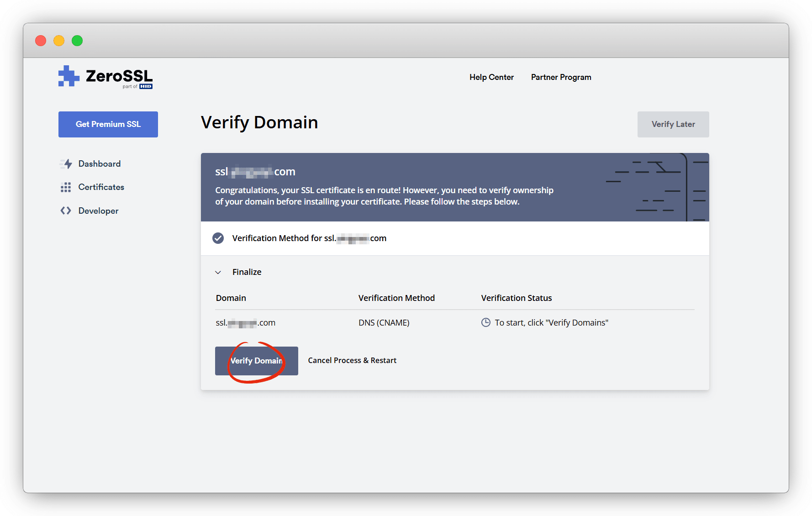Click the HID badge under the logo
This screenshot has height=516, width=812.
tap(146, 86)
